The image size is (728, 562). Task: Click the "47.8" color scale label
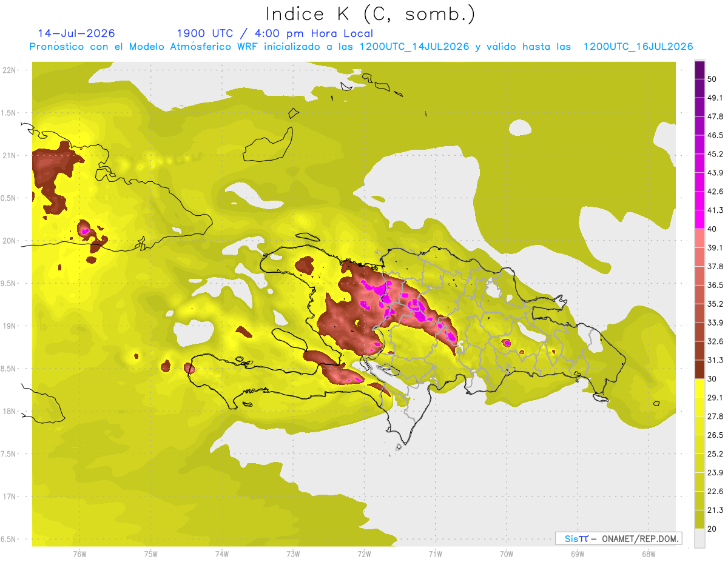point(715,116)
